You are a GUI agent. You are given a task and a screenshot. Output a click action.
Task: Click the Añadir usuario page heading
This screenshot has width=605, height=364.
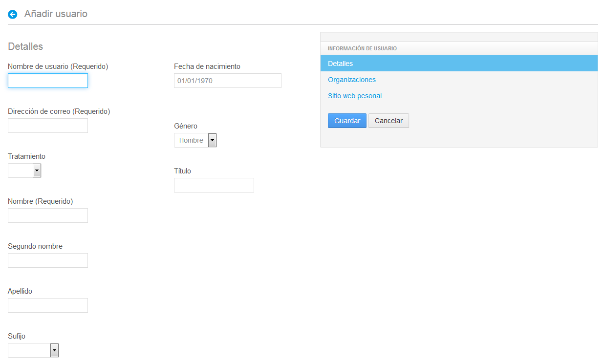pyautogui.click(x=56, y=14)
